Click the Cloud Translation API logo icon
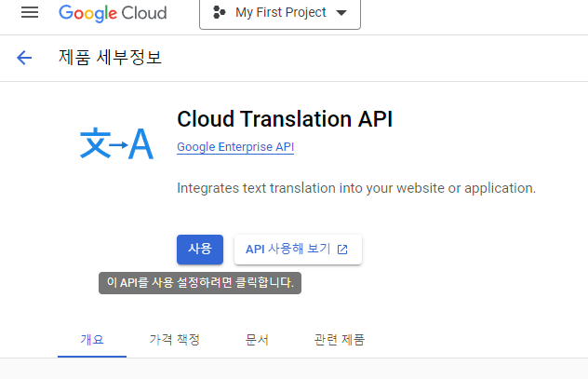 coord(116,143)
